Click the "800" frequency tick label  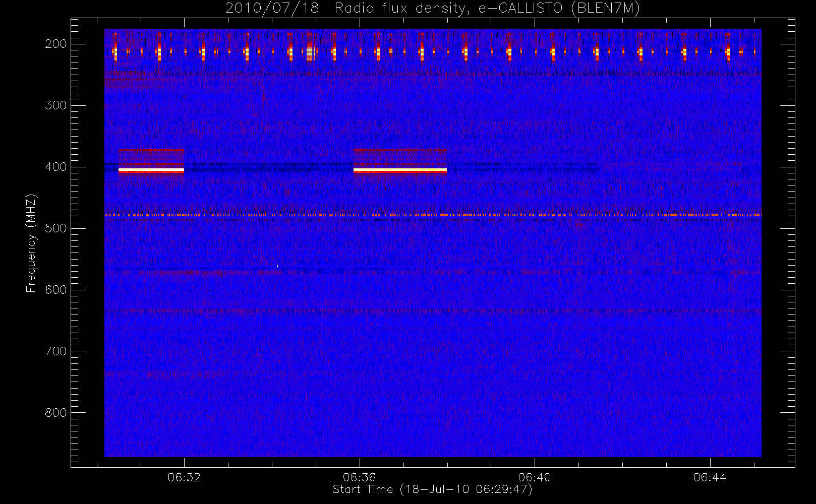(55, 413)
